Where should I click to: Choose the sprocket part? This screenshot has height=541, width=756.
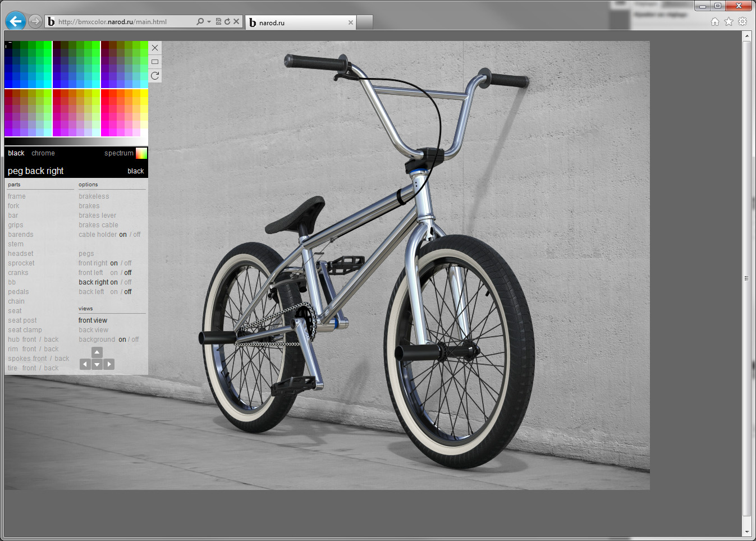[21, 263]
